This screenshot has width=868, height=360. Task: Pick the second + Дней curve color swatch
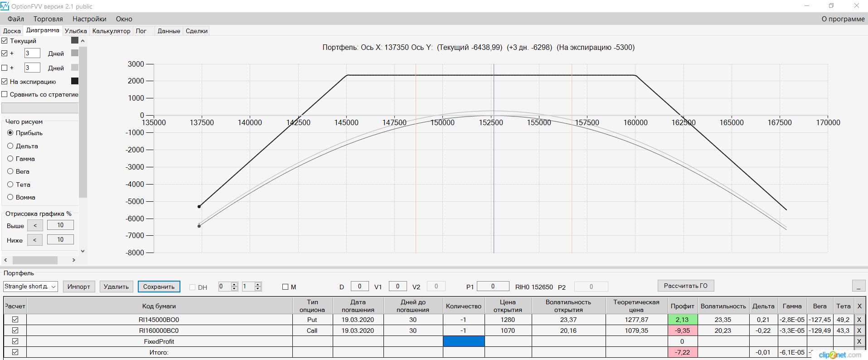click(75, 68)
